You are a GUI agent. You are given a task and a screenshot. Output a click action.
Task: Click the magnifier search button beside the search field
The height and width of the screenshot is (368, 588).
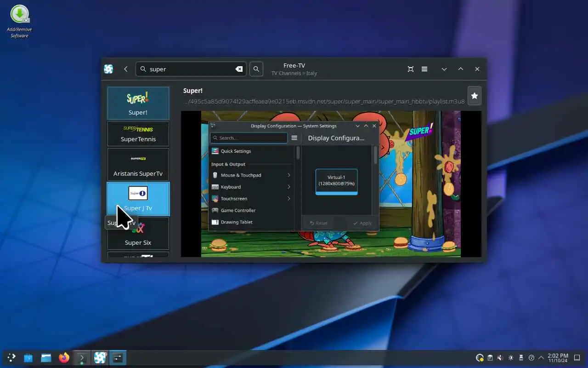(256, 69)
